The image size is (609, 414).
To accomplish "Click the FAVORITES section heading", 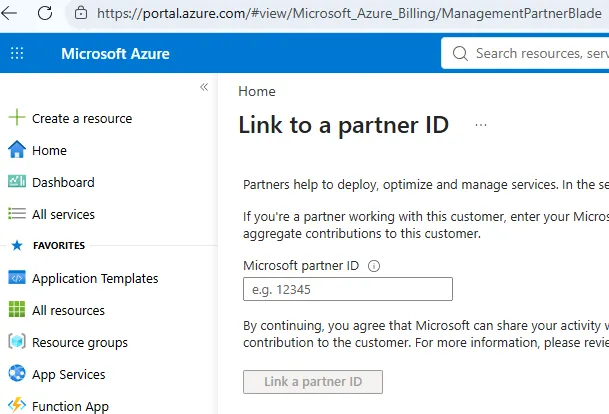I will tap(59, 245).
